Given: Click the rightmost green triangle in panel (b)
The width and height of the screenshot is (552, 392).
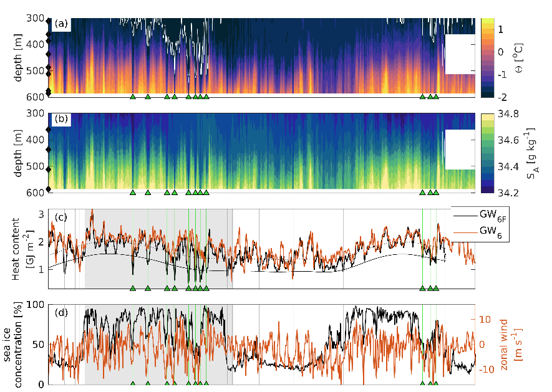Looking at the screenshot, I should (x=436, y=193).
